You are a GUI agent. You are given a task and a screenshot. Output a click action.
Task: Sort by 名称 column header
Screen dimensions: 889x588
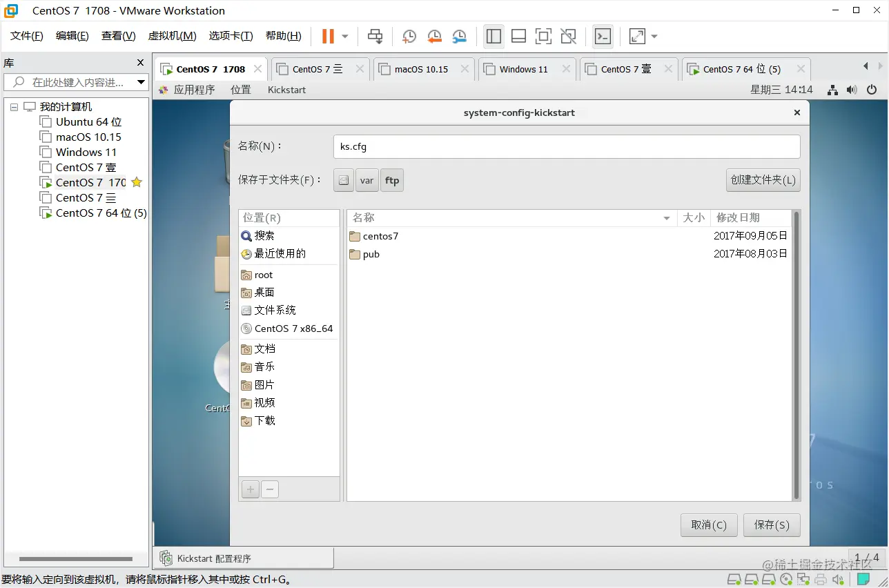click(x=511, y=218)
